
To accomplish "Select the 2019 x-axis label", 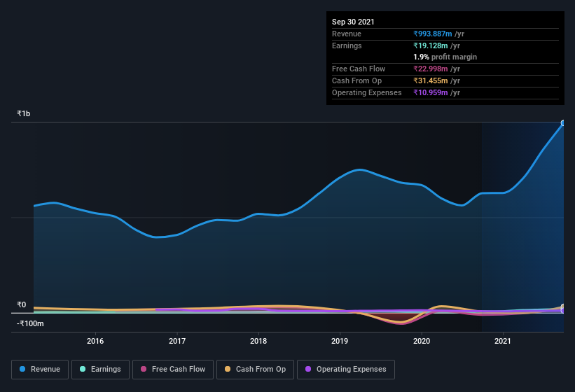I will click(340, 341).
